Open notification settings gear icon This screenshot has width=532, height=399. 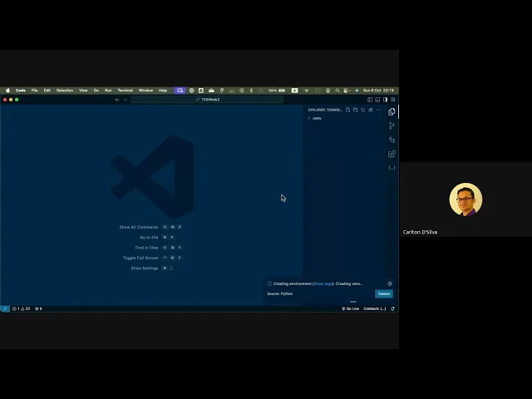pyautogui.click(x=390, y=283)
